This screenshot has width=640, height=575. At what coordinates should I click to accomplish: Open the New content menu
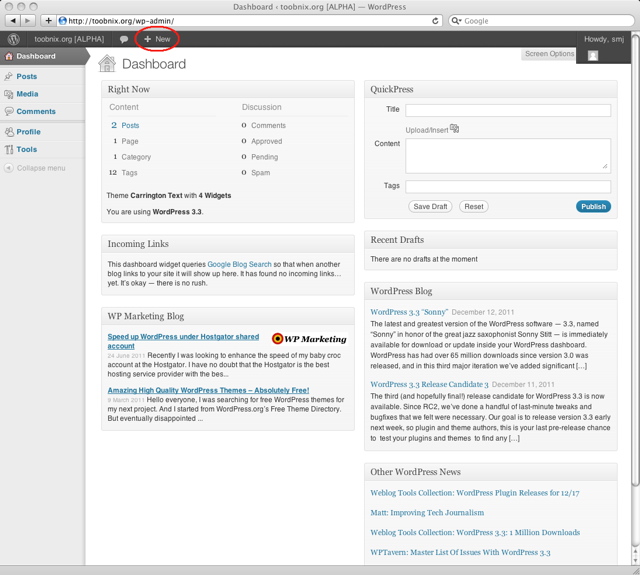[x=157, y=39]
